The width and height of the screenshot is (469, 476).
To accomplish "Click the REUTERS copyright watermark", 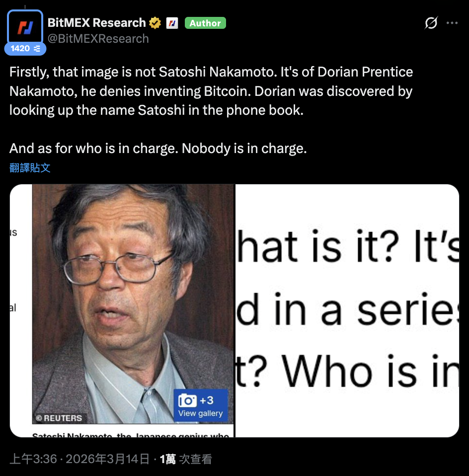I will tap(59, 418).
